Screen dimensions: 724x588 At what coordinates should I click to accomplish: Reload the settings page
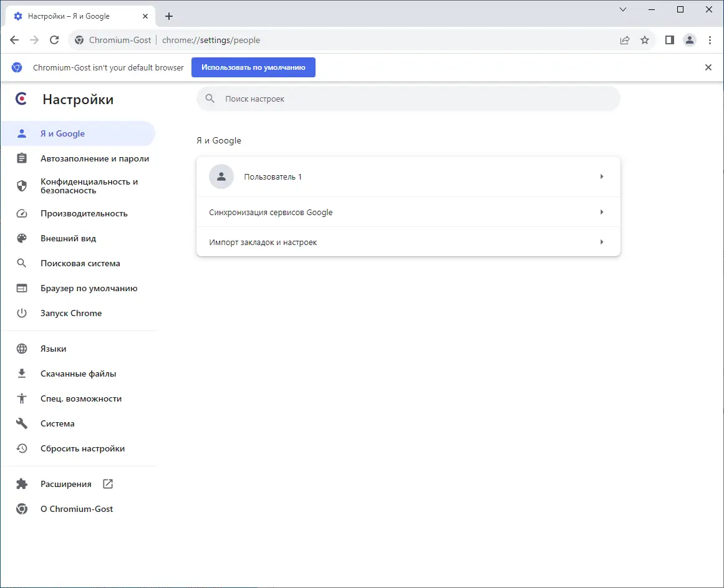coord(54,40)
